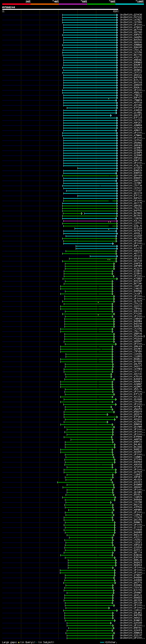Select the UniRef100_Q8H3D2 label
Screen dimensions: 146x644
click(x=131, y=206)
